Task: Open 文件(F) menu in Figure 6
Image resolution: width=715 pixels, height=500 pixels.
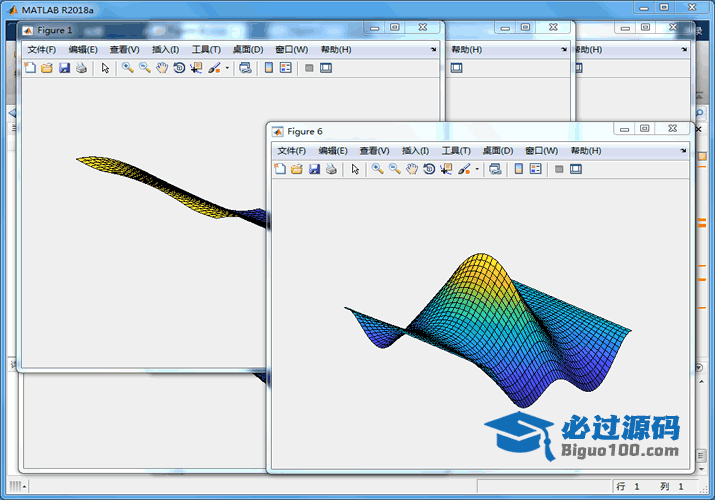Action: [x=292, y=151]
